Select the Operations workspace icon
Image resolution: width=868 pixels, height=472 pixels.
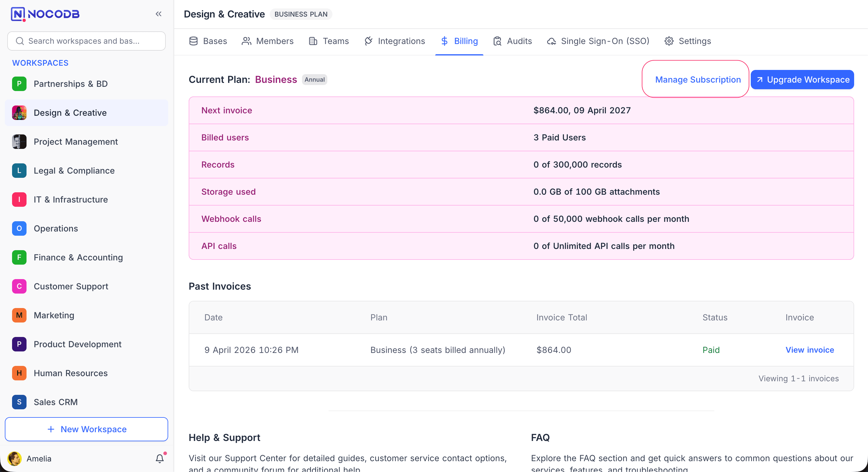click(x=19, y=228)
